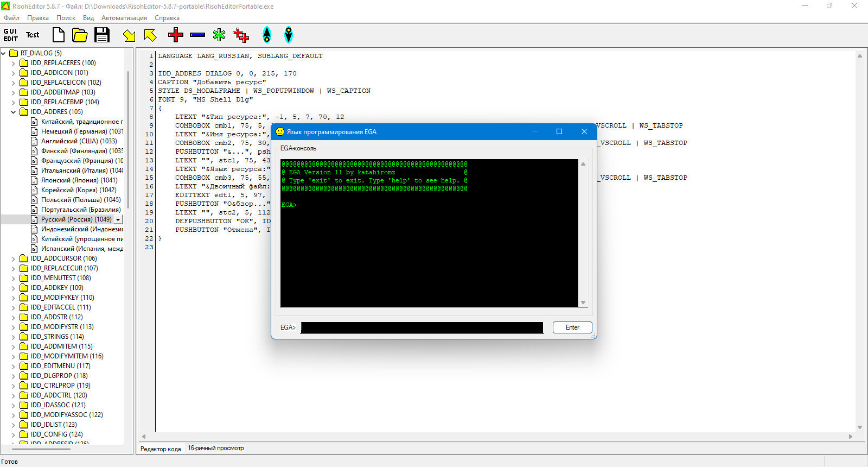Click the EGA command input field
Image resolution: width=868 pixels, height=467 pixels.
point(422,327)
